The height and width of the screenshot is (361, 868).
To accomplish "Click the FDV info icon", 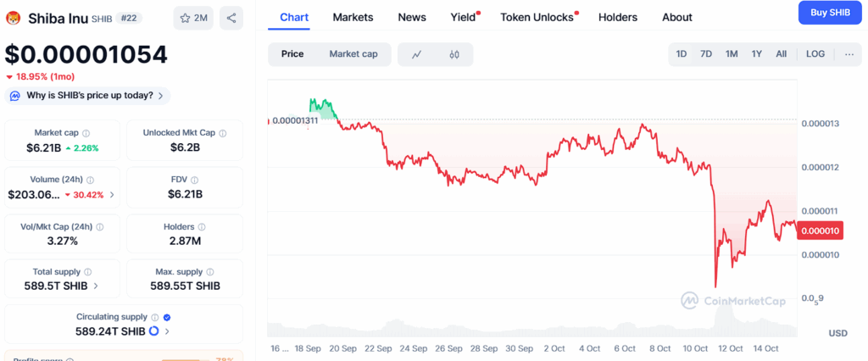I will point(195,180).
